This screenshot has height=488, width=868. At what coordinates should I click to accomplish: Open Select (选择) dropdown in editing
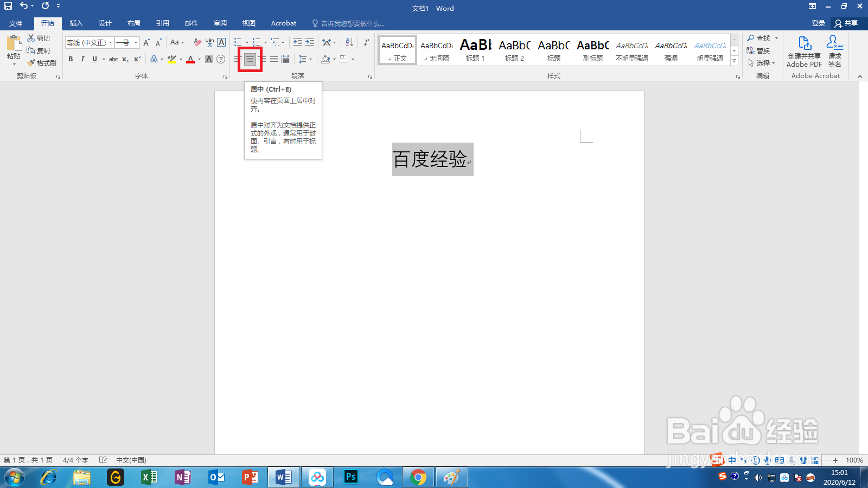pyautogui.click(x=762, y=63)
